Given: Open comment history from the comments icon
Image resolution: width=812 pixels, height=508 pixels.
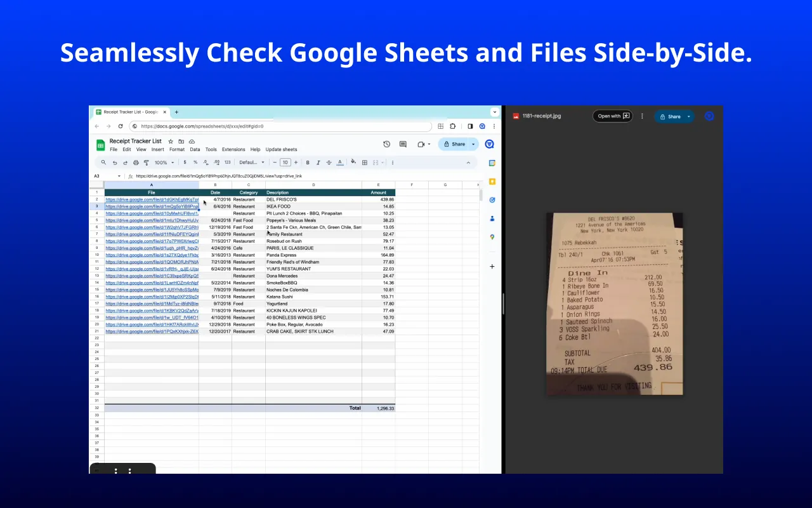Looking at the screenshot, I should click(403, 144).
